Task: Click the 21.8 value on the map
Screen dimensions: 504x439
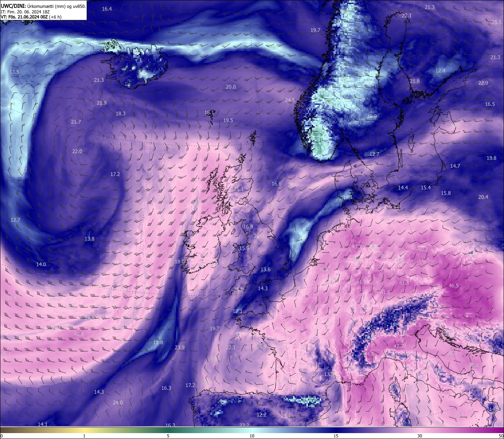Action: (x=415, y=81)
